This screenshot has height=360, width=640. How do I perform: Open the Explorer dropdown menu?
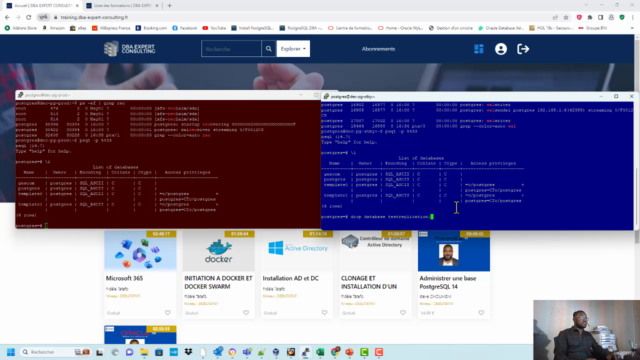click(x=293, y=49)
